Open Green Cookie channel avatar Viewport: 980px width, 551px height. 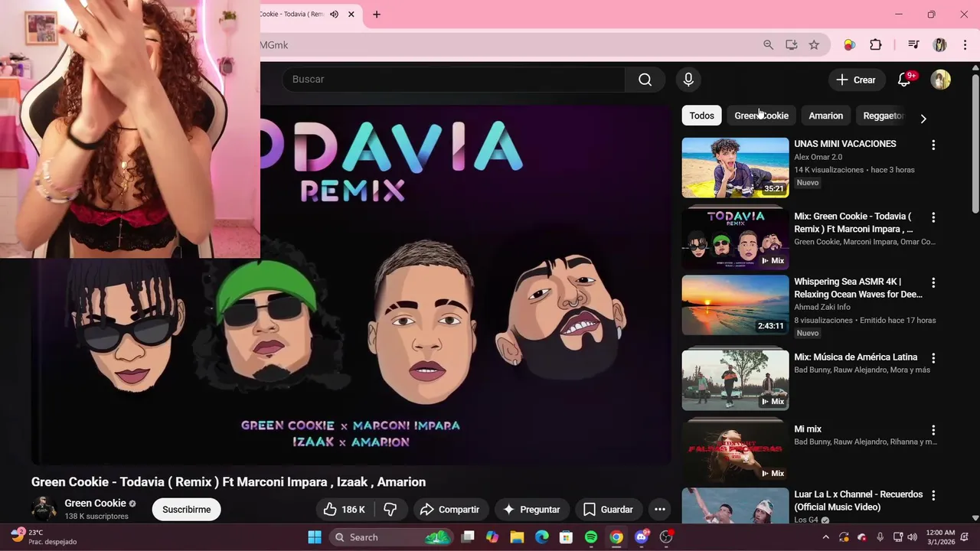click(x=44, y=509)
